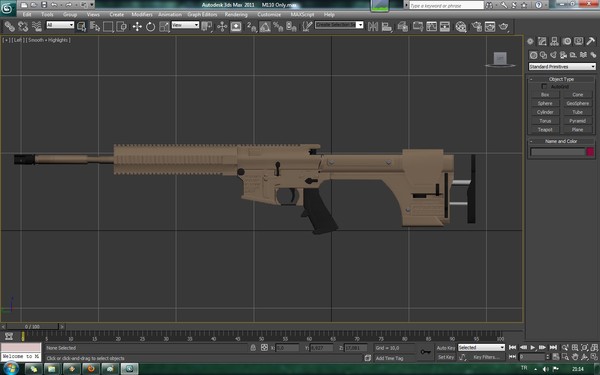Choose the Rectangular Selection Region tool
The height and width of the screenshot is (375, 600).
(108, 26)
